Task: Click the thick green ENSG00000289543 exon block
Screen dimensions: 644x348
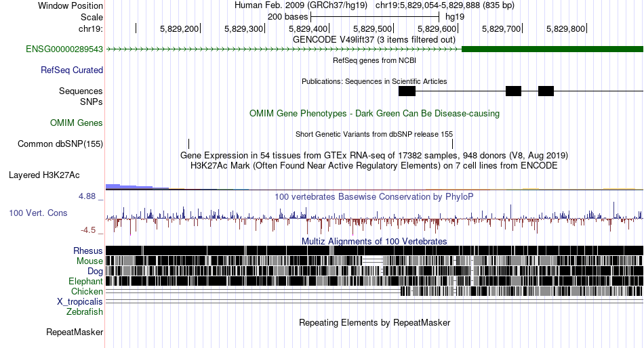Action: 552,49
